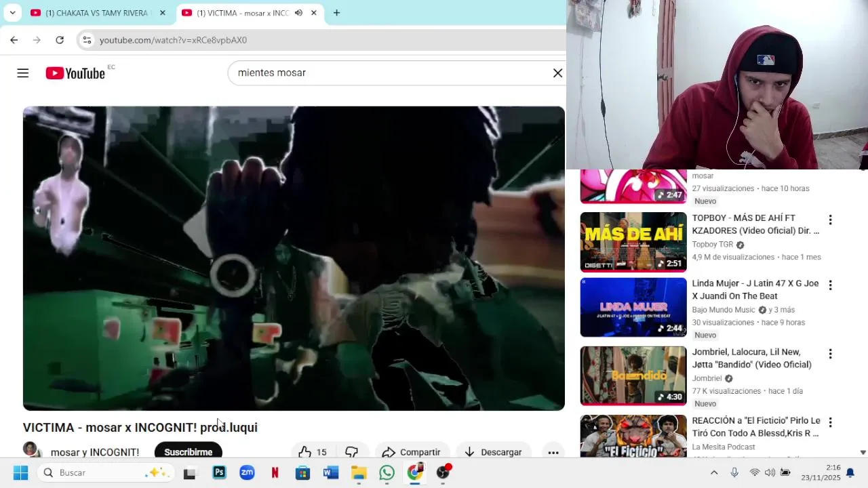Open notifications bell in system tray
The width and height of the screenshot is (868, 488).
tap(850, 472)
